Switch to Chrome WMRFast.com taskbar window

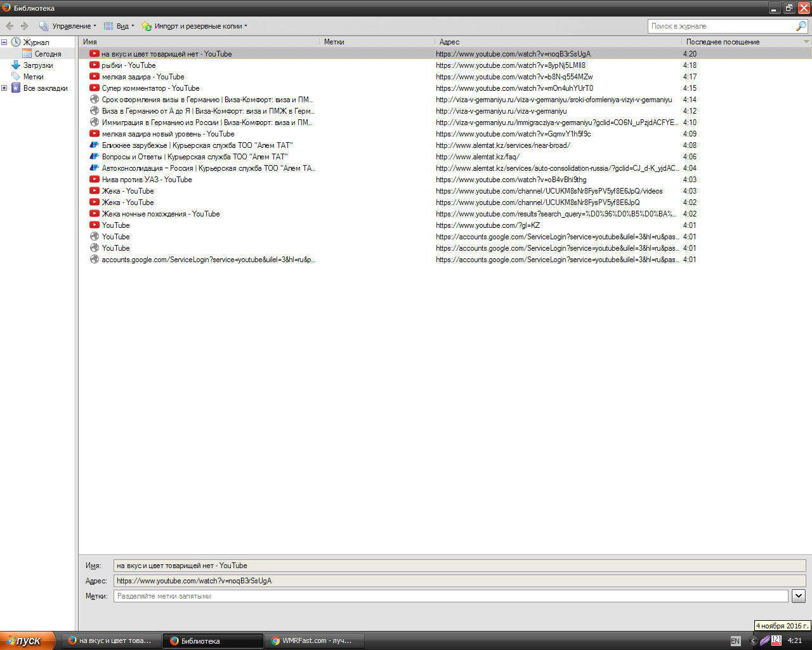pyautogui.click(x=314, y=641)
